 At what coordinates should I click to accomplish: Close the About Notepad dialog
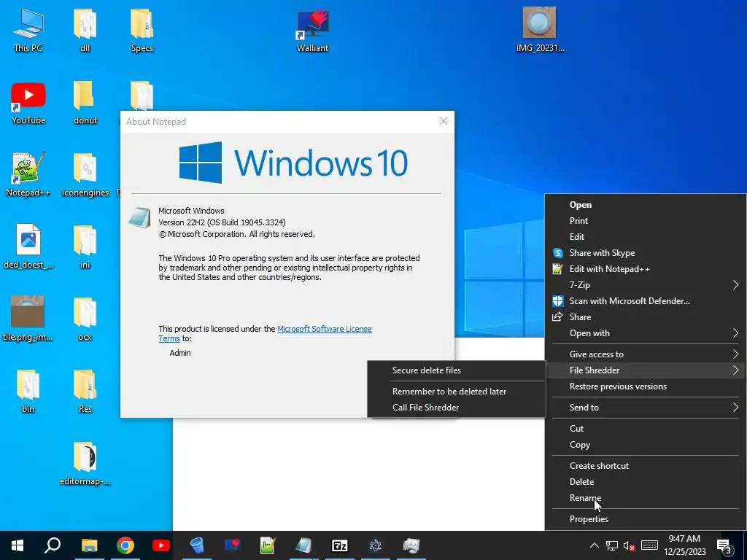(444, 121)
